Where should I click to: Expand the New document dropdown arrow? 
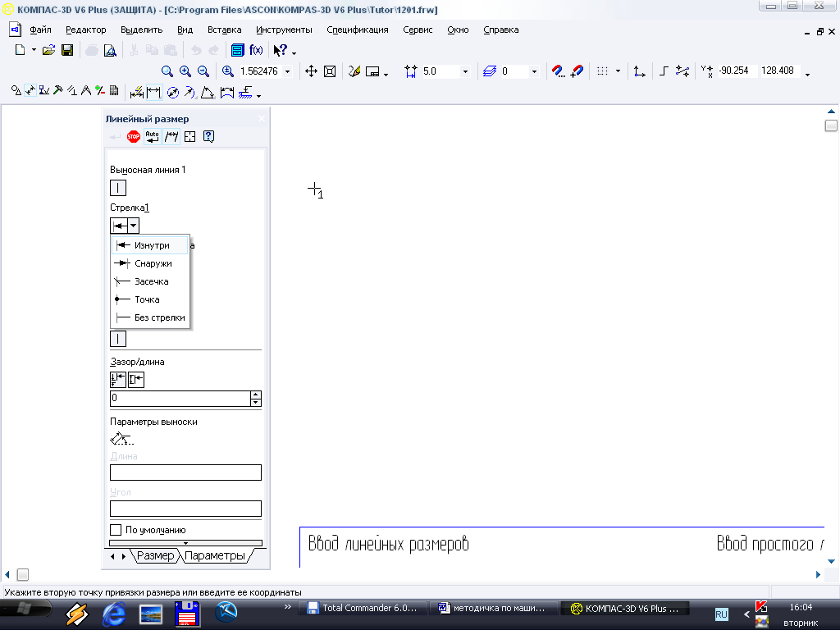coord(34,50)
